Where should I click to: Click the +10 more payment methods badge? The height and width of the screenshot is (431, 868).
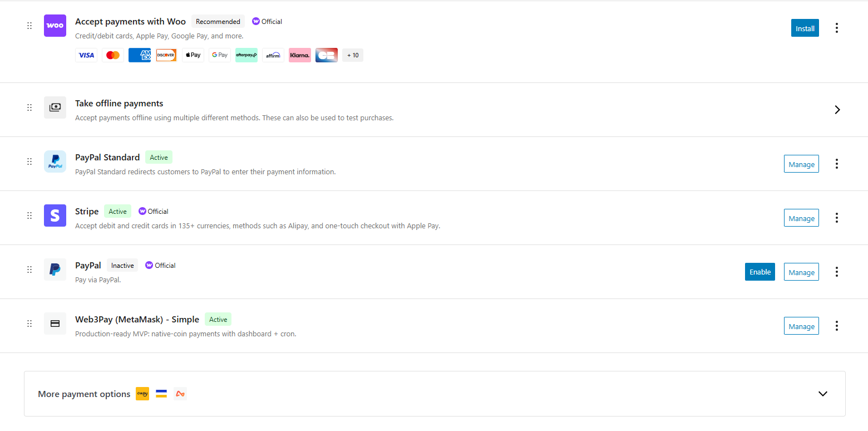coord(353,55)
